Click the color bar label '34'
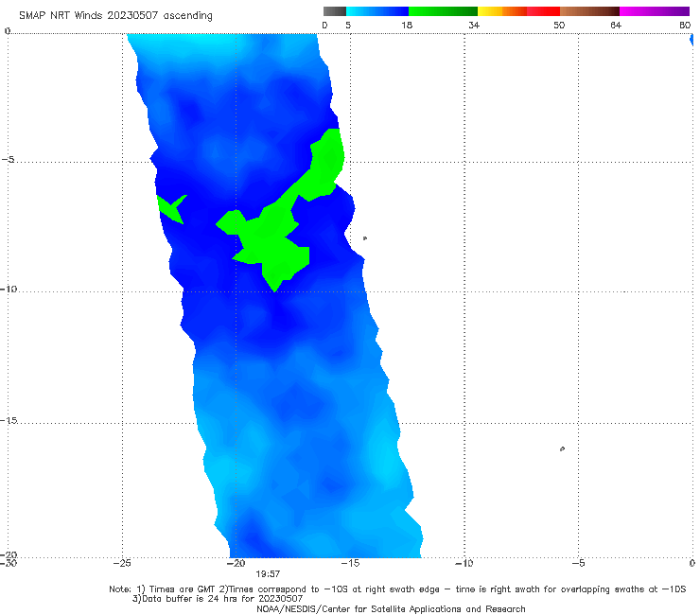Viewport: 700px width, 615px height. [x=474, y=26]
